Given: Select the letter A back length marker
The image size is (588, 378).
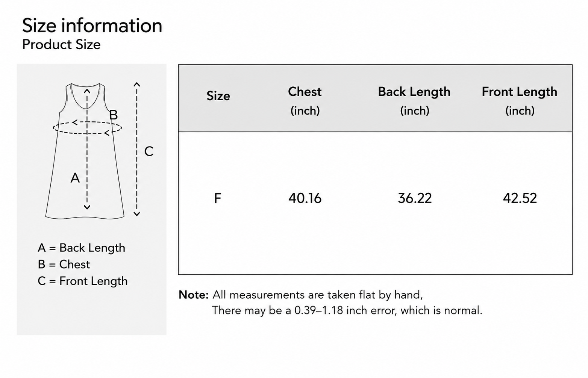Looking at the screenshot, I should click(x=75, y=178).
